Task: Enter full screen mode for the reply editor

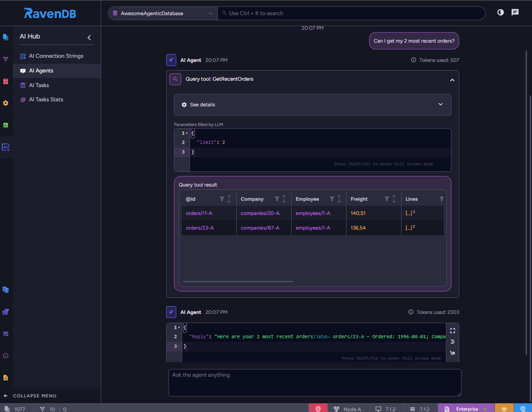Action: coord(452,330)
